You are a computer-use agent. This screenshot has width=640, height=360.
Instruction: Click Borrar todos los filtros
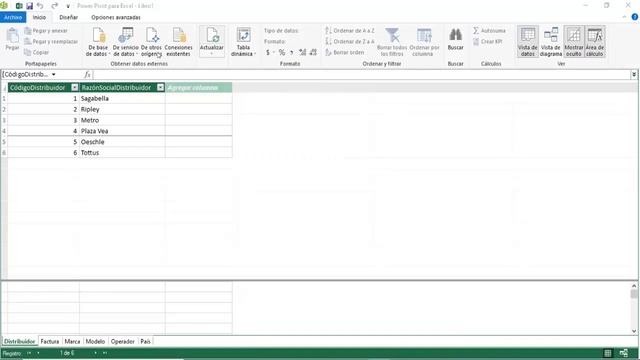pos(392,42)
